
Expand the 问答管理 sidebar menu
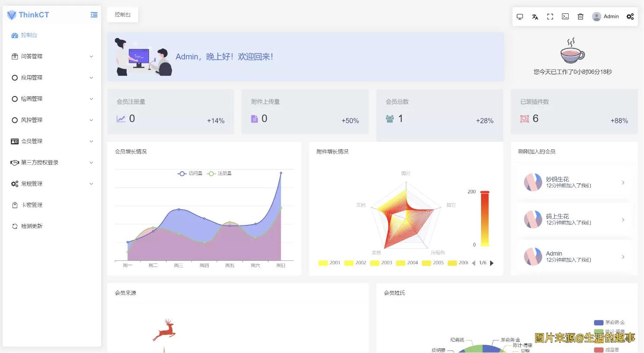(52, 56)
